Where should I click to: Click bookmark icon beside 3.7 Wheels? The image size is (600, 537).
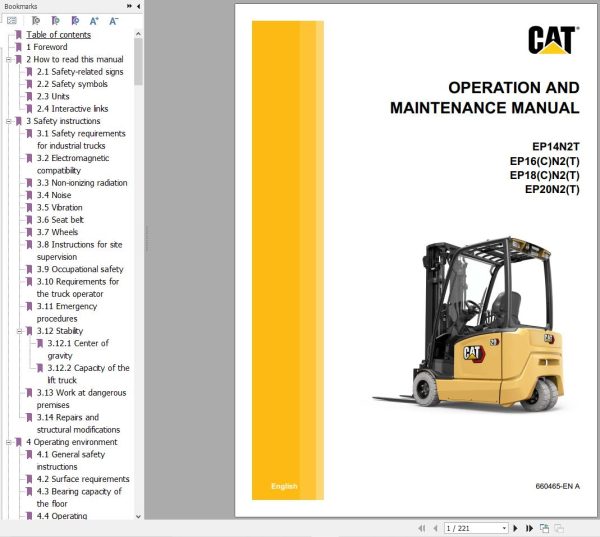(29, 232)
